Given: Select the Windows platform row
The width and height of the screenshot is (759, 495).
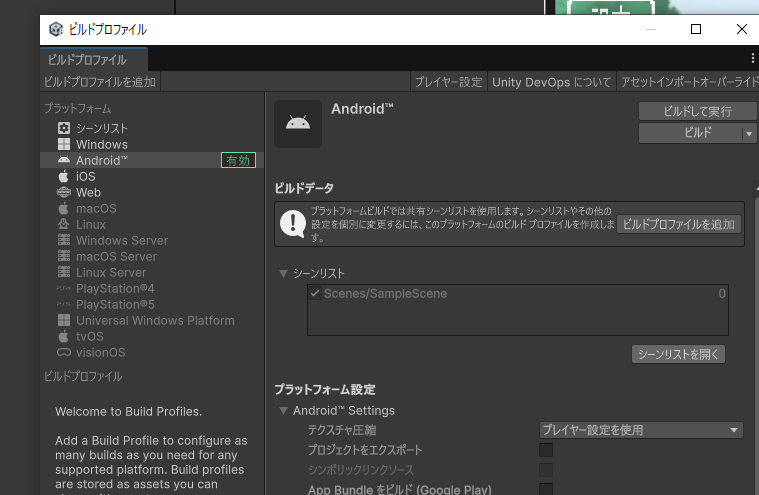Looking at the screenshot, I should click(152, 144).
